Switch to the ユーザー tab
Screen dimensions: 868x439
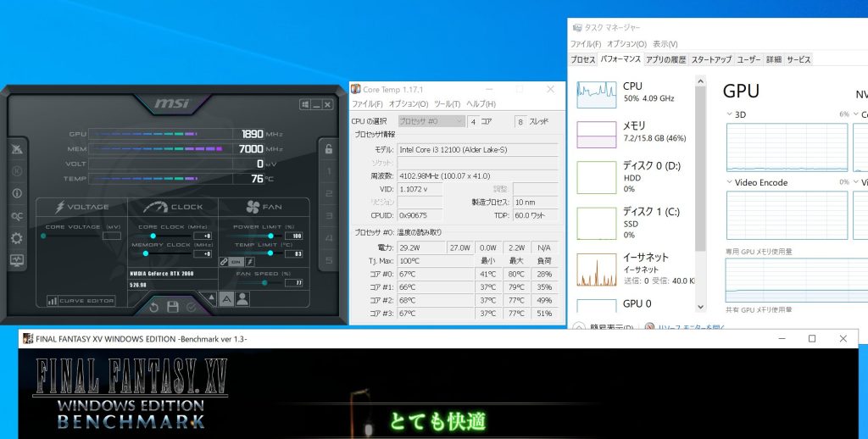point(748,59)
